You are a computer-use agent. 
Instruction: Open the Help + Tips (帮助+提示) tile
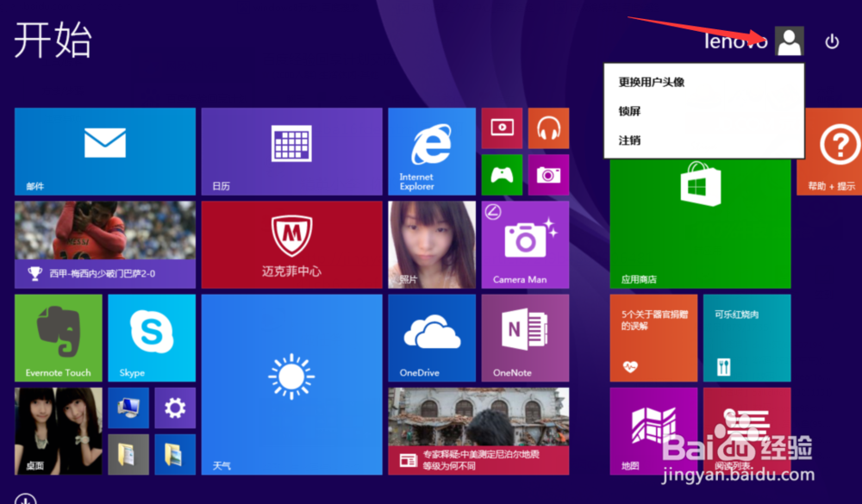click(x=829, y=151)
